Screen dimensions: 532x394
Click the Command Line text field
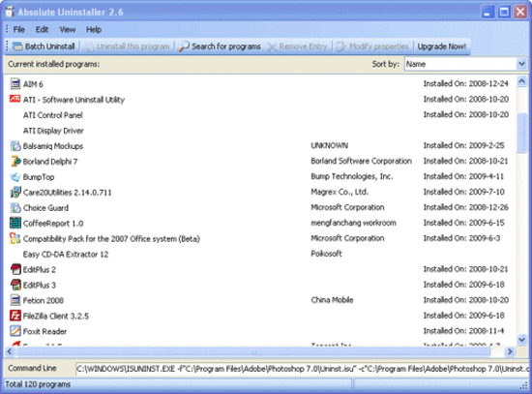[303, 369]
